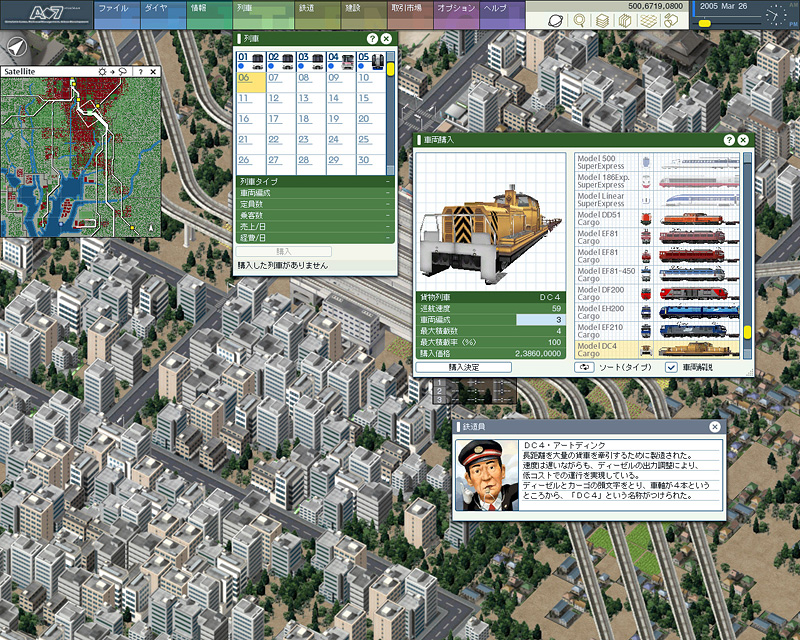
Task: Close the 列車 list window
Action: [386, 39]
